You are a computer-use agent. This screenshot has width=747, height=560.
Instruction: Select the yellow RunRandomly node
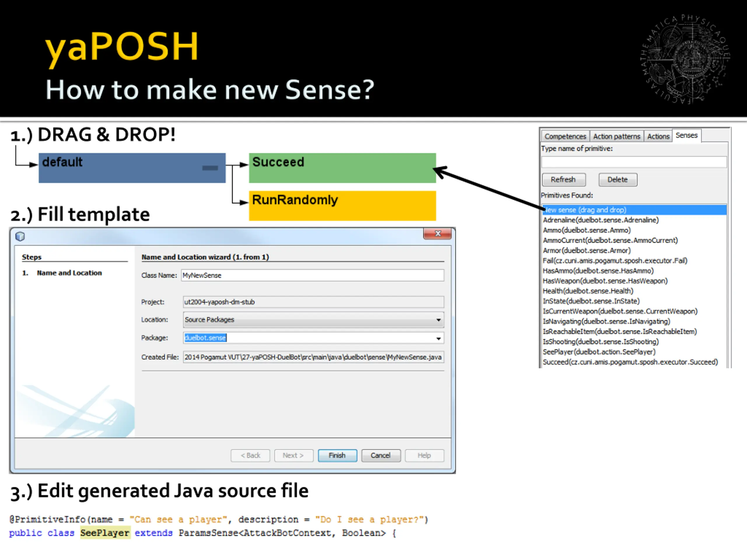tap(343, 206)
